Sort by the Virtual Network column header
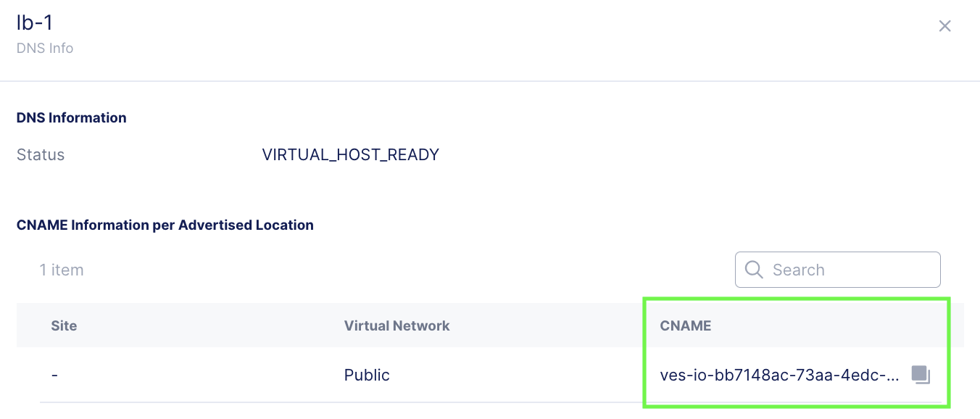The height and width of the screenshot is (419, 980). click(396, 325)
